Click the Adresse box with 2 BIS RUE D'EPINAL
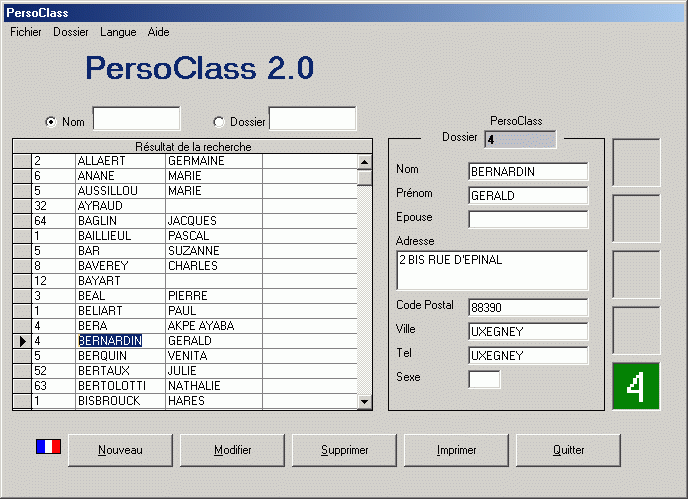 tap(492, 270)
